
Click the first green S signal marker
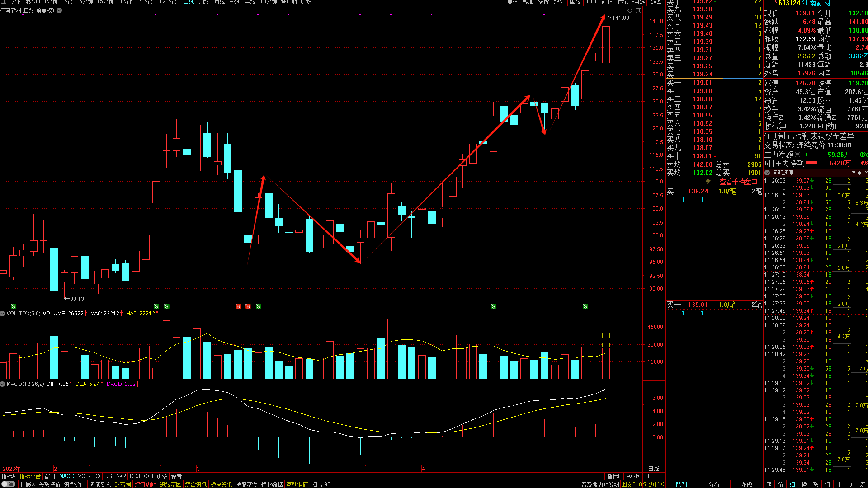coord(14,306)
